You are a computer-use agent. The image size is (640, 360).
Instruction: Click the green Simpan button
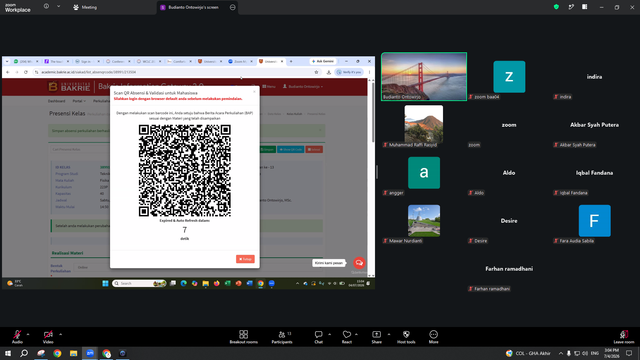pyautogui.click(x=267, y=149)
